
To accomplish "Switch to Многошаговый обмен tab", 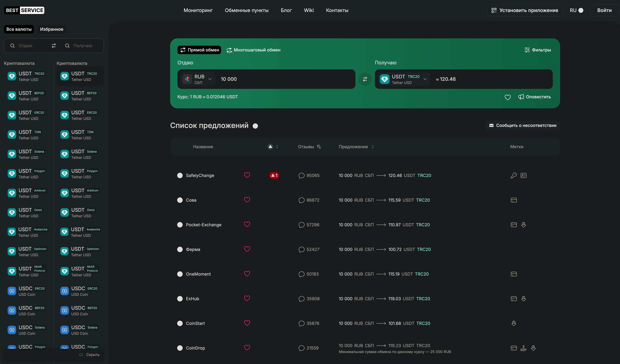I will pos(253,50).
